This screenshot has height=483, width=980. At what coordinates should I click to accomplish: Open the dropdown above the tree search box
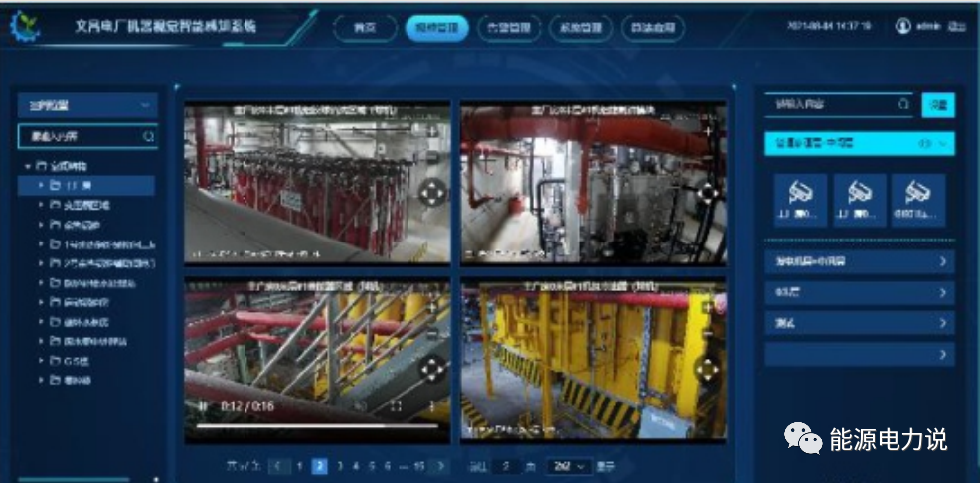87,105
